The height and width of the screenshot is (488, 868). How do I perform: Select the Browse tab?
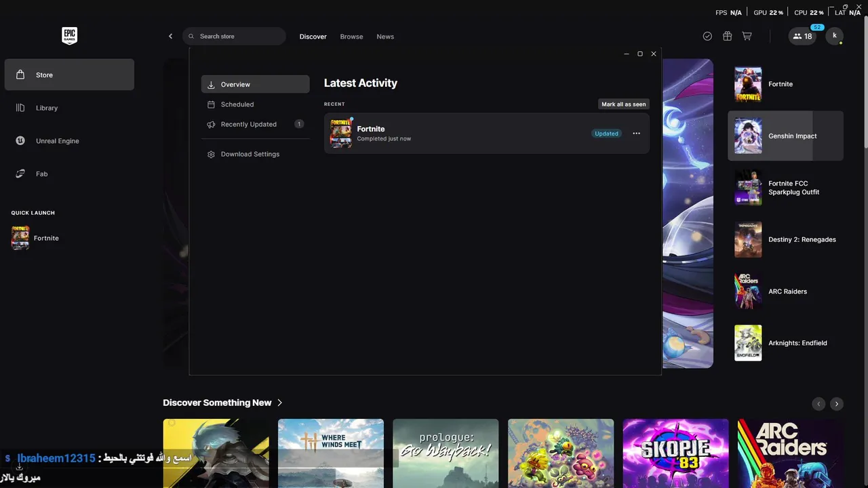(351, 37)
